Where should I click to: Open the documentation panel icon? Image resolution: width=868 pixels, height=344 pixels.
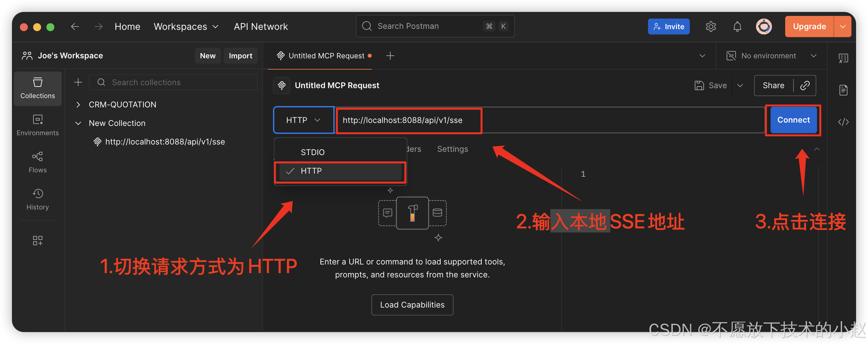coord(843,90)
